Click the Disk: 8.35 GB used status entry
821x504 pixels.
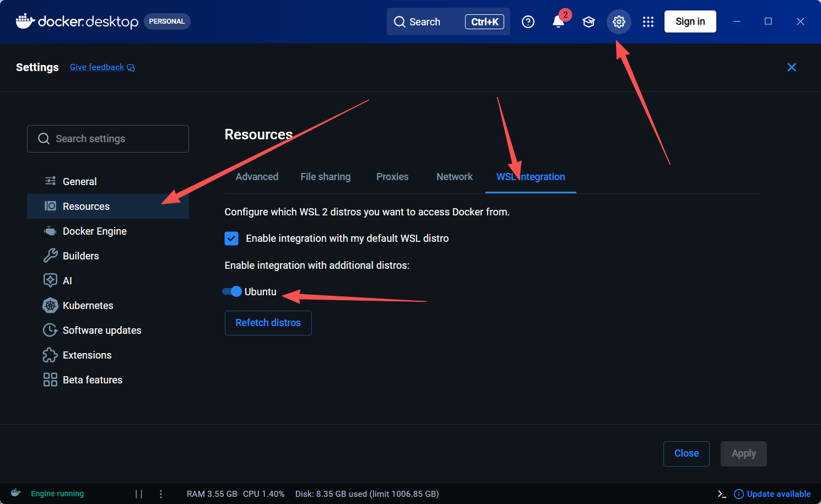[367, 494]
